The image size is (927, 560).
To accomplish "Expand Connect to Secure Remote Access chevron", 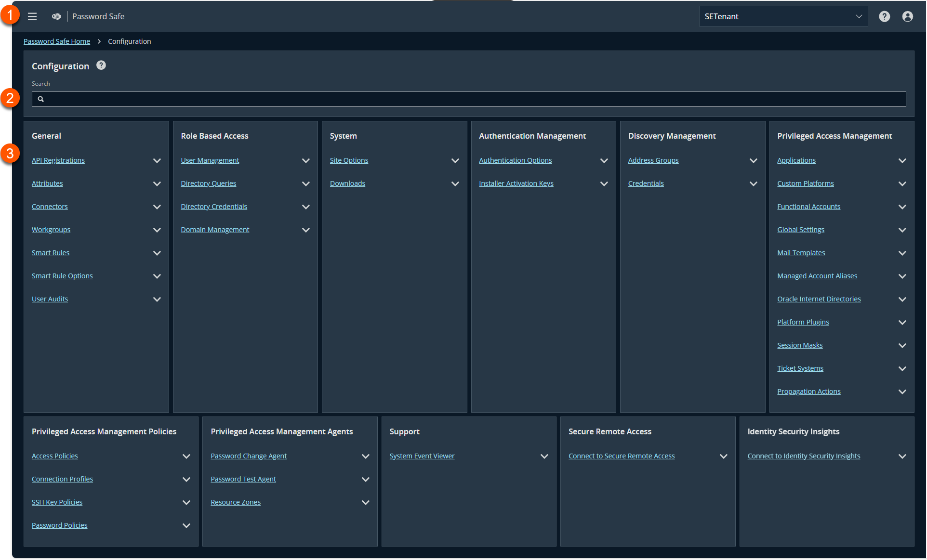I will 723,456.
